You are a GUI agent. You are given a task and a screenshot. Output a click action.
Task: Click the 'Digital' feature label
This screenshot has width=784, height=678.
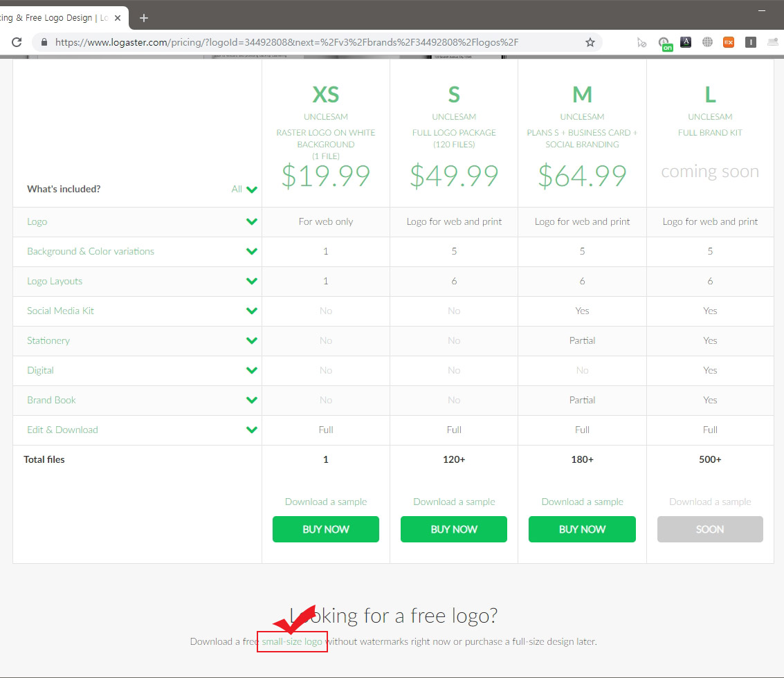point(41,370)
